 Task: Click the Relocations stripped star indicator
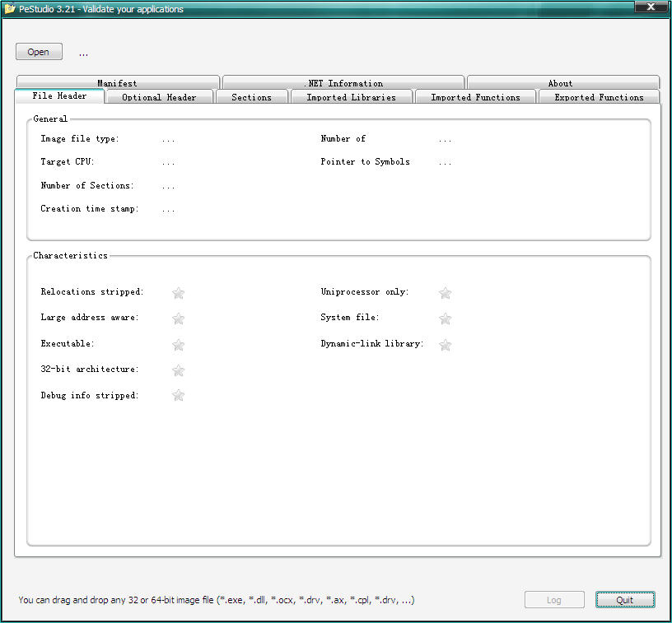click(178, 293)
